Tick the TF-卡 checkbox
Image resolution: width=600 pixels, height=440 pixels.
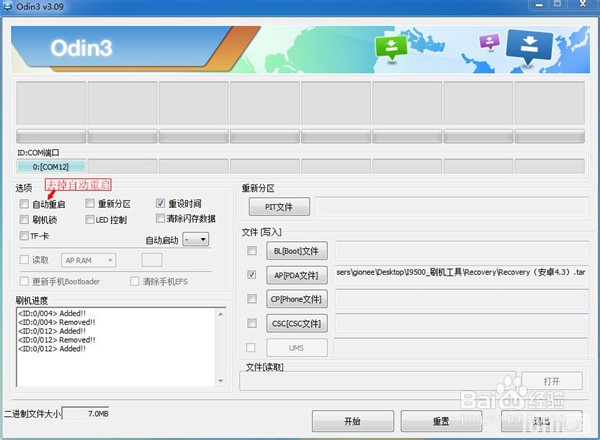pyautogui.click(x=24, y=235)
